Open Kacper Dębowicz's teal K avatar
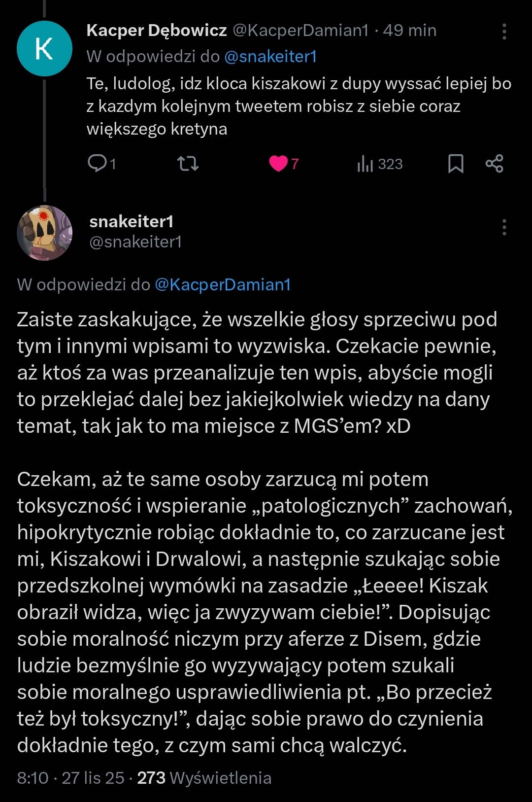This screenshot has width=532, height=802. pyautogui.click(x=44, y=49)
